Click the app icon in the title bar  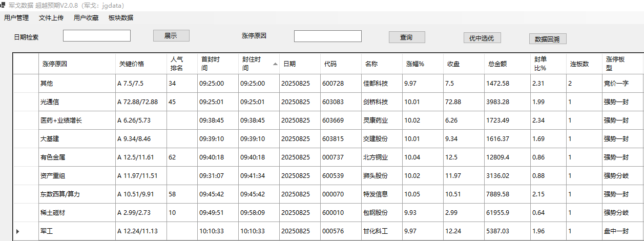(x=3, y=5)
